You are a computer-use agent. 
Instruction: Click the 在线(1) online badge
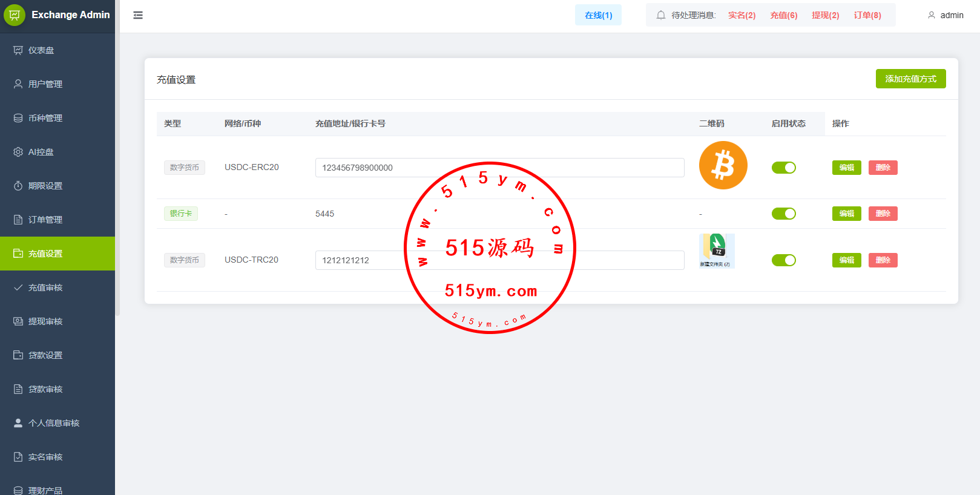pyautogui.click(x=598, y=15)
